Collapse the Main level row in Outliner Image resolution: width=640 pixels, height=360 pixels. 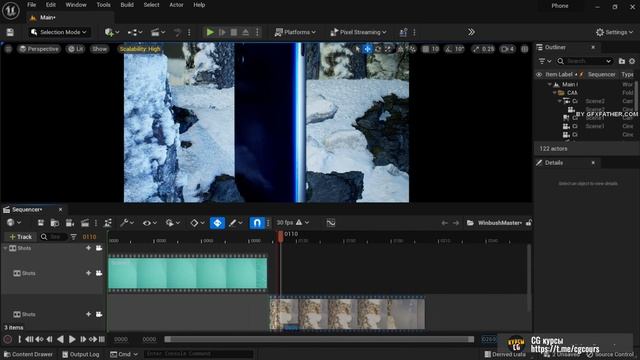[550, 84]
